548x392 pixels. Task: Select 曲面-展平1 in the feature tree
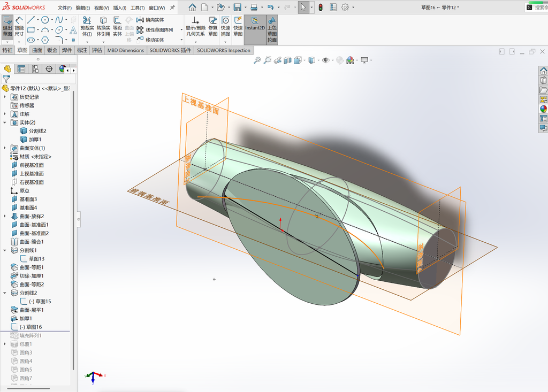[27, 310]
